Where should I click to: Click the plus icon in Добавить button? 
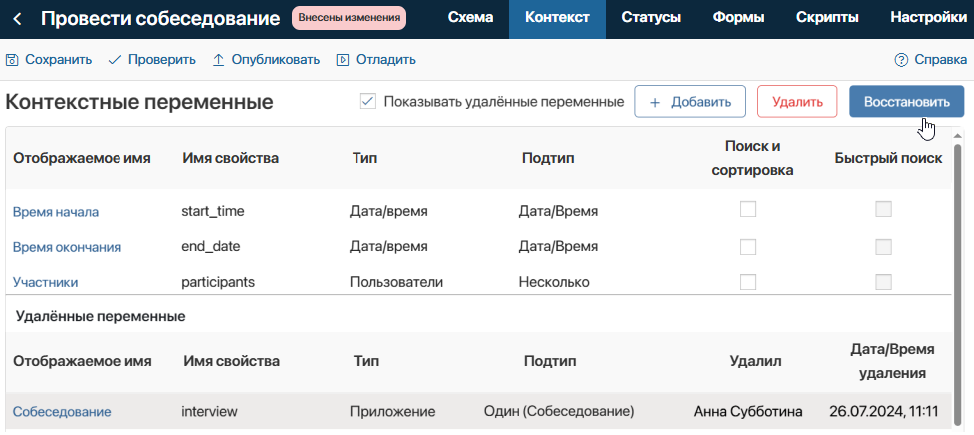pos(654,103)
